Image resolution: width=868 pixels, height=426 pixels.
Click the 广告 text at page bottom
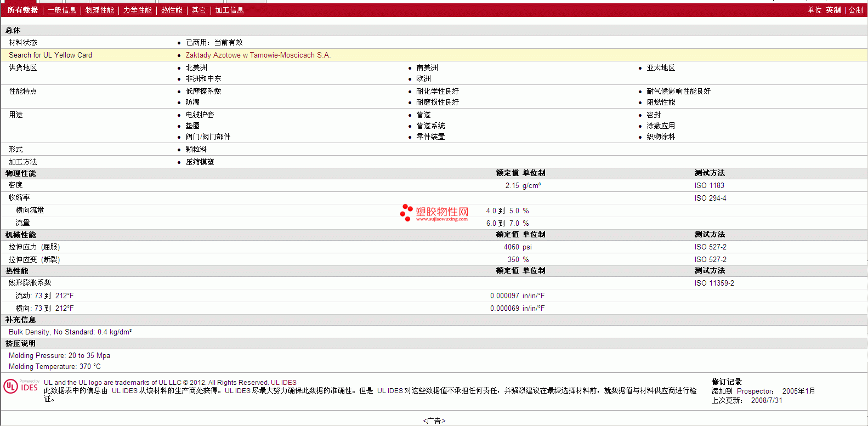pyautogui.click(x=434, y=421)
